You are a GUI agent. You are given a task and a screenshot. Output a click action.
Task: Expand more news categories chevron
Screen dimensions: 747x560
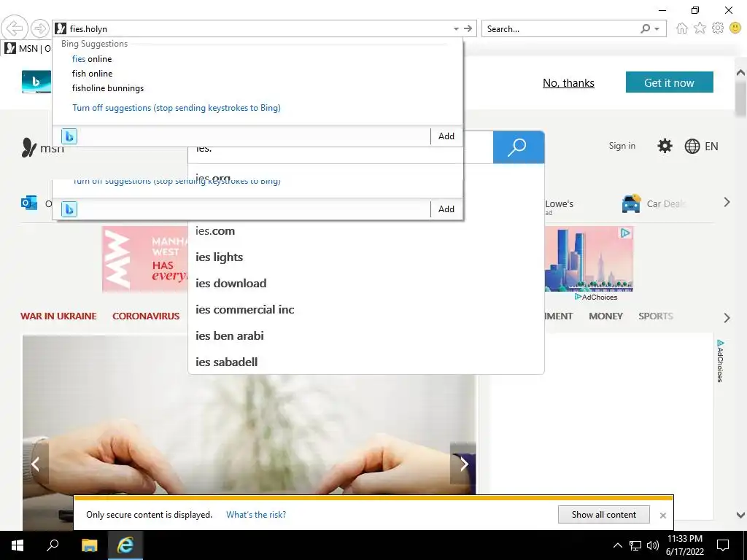tap(727, 318)
